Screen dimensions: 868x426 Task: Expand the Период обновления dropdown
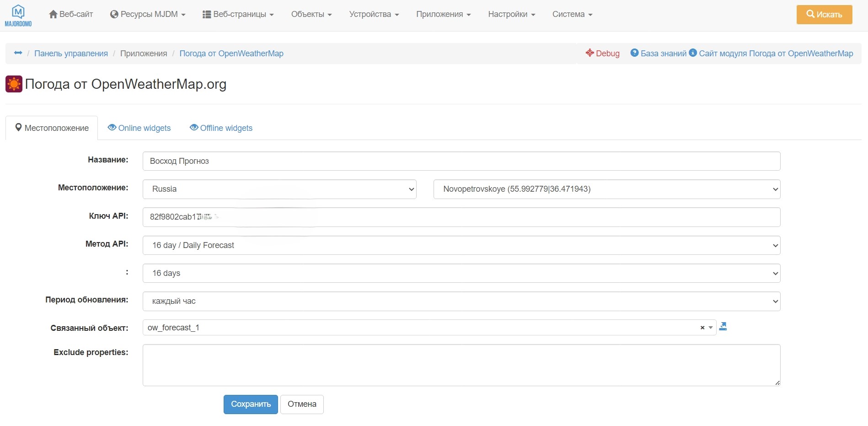(x=461, y=301)
